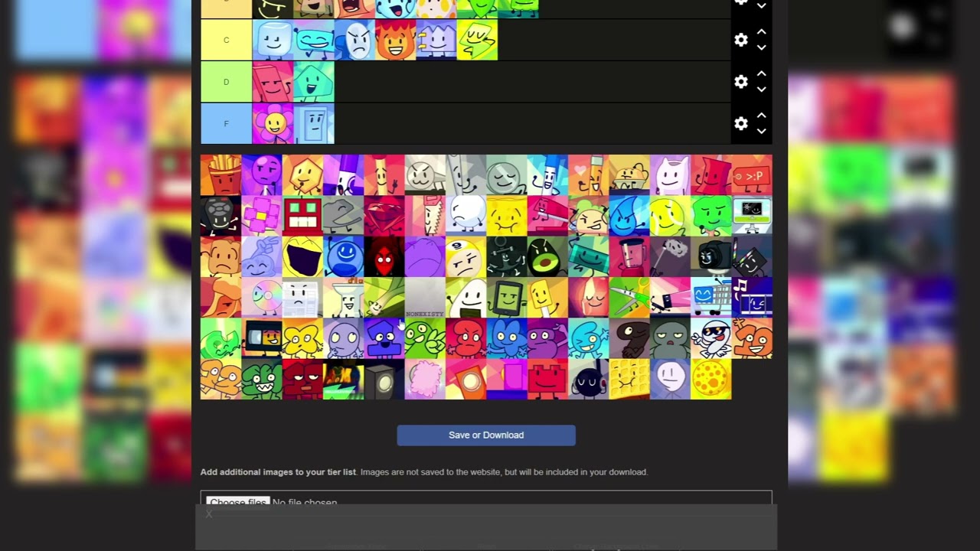Pick the angry Golf Ball in tier C
Screen dimensions: 980x551
354,40
